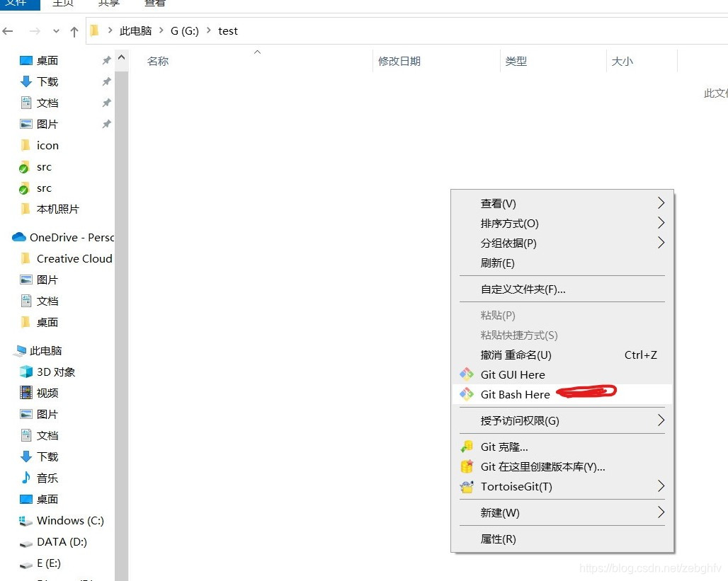Open pinned 下载 in Quick access
The image size is (728, 581).
tap(47, 81)
